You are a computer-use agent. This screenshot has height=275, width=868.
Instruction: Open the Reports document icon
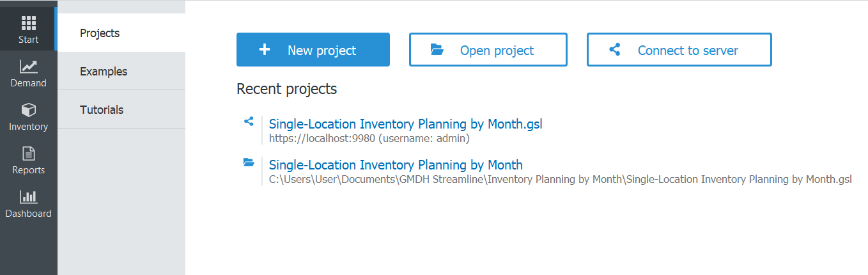[x=29, y=153]
